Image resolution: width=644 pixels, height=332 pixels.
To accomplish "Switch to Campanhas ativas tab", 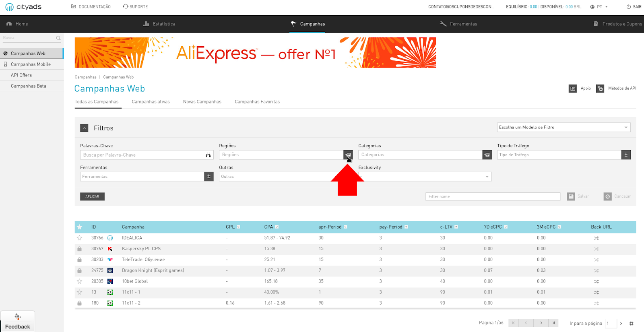I will (151, 101).
